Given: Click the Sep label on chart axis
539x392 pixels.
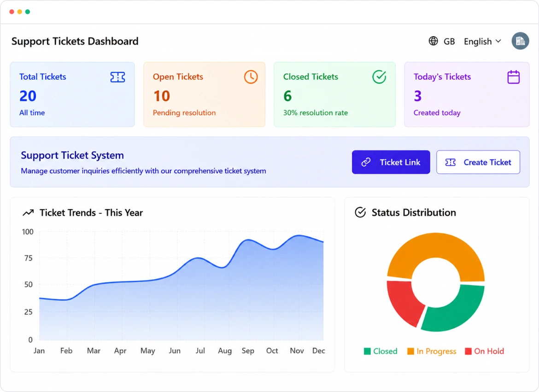Looking at the screenshot, I should [x=248, y=351].
